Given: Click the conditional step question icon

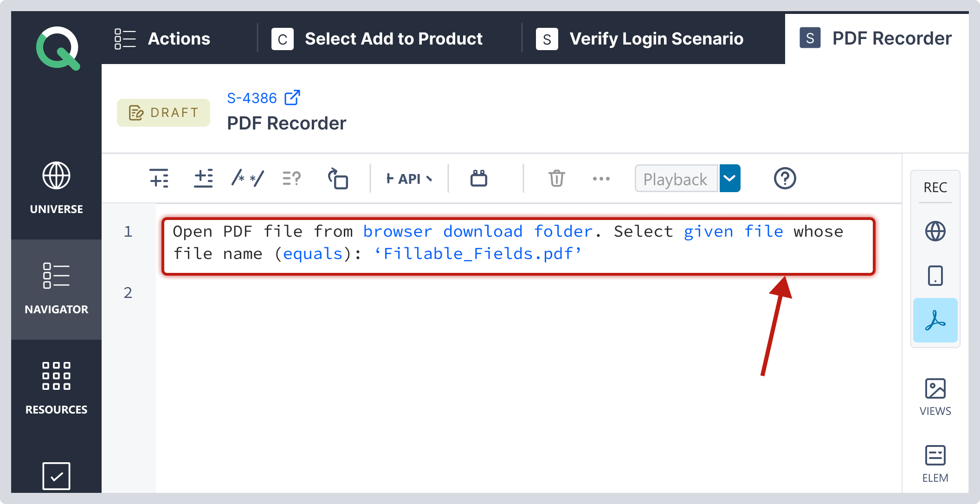Looking at the screenshot, I should coord(292,178).
